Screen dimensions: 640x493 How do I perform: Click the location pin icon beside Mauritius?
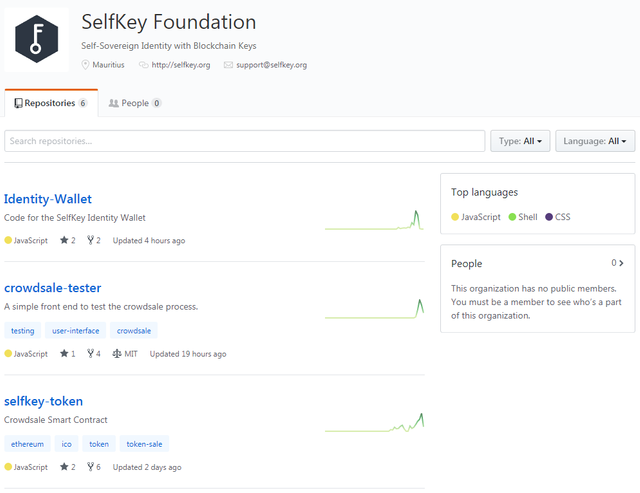(85, 65)
